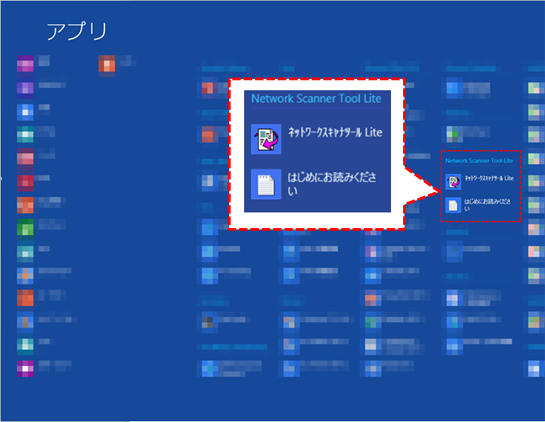Open the orange tile heading the second column
This screenshot has height=422, width=545.
(107, 64)
